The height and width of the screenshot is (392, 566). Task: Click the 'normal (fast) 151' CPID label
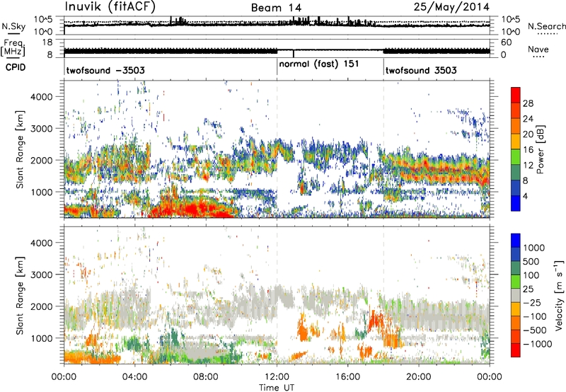[319, 64]
